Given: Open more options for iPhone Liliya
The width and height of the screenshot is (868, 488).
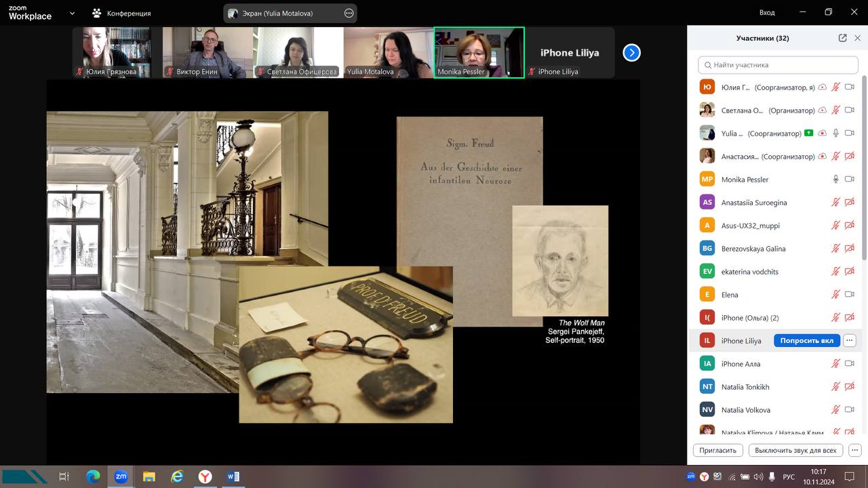Looking at the screenshot, I should [x=850, y=340].
